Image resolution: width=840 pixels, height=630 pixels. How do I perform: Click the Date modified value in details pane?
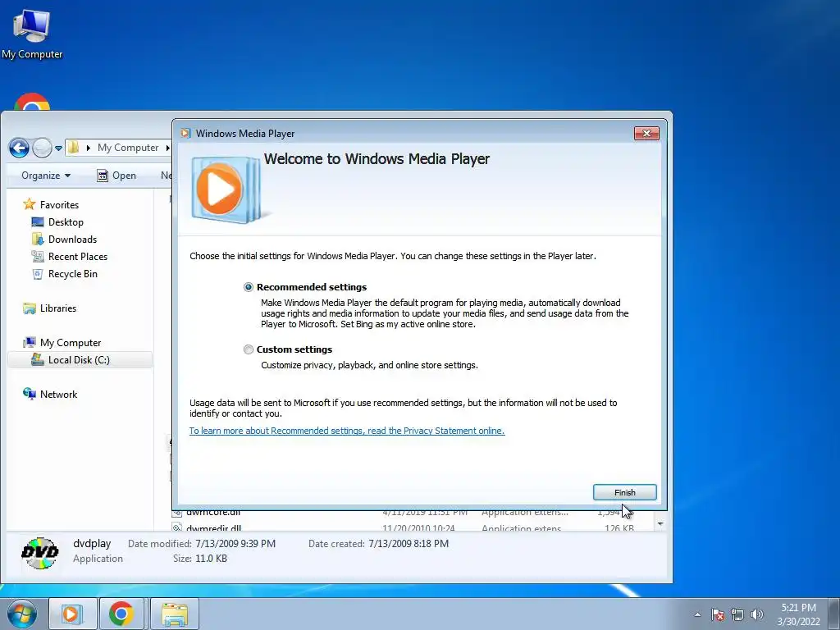(235, 543)
